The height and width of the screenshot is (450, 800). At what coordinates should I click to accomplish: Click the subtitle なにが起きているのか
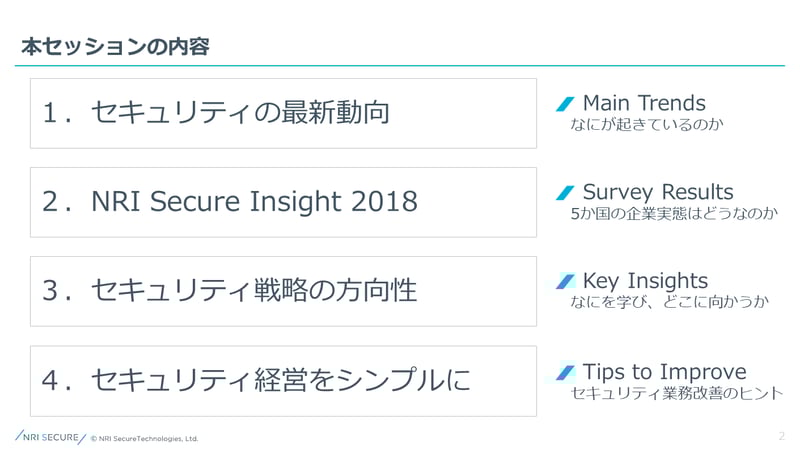pyautogui.click(x=647, y=124)
